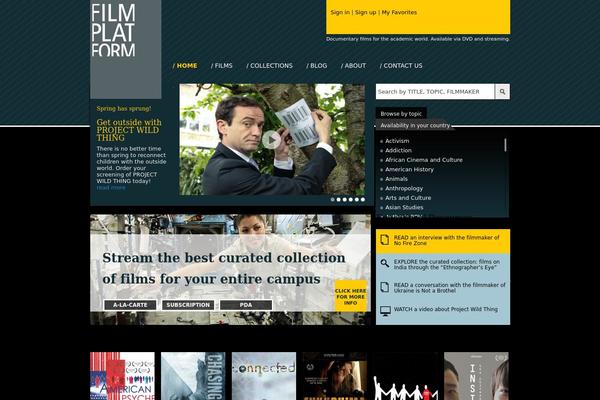The height and width of the screenshot is (400, 600).
Task: Select the second slideshow dot
Action: click(x=339, y=199)
